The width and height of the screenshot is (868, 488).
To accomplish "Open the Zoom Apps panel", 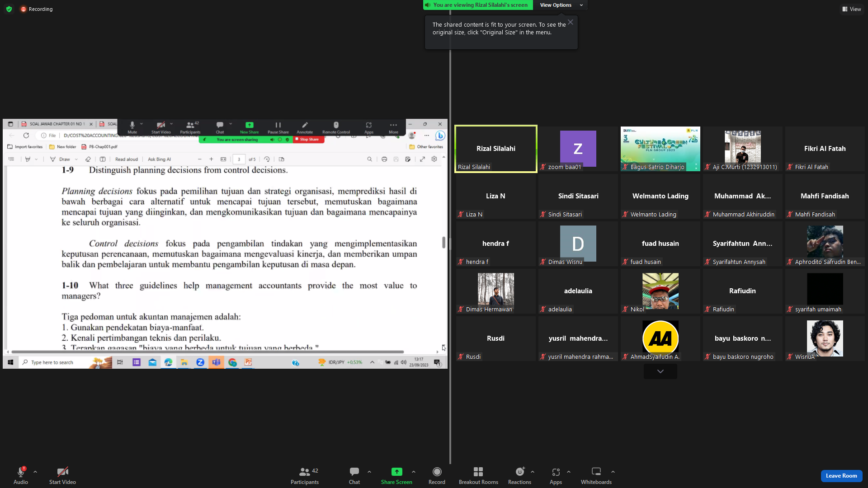I will coord(556,475).
